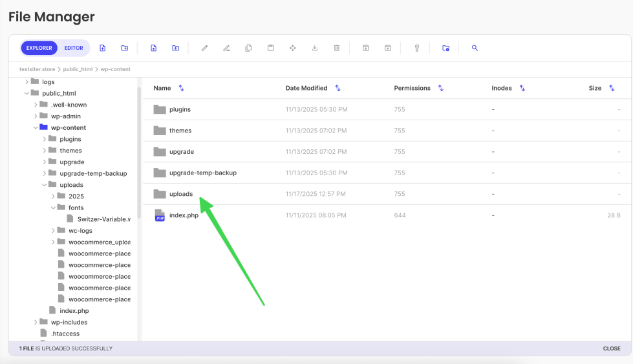Select .htaccess in the folder tree
The height and width of the screenshot is (364, 633).
click(x=63, y=334)
